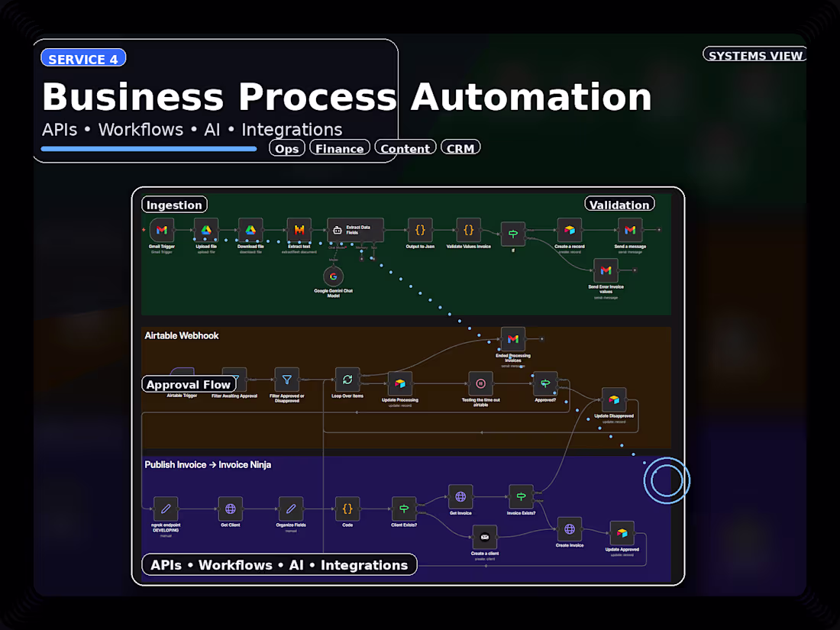The width and height of the screenshot is (840, 630).
Task: Select the Send Error Invoice values node
Action: [x=606, y=270]
